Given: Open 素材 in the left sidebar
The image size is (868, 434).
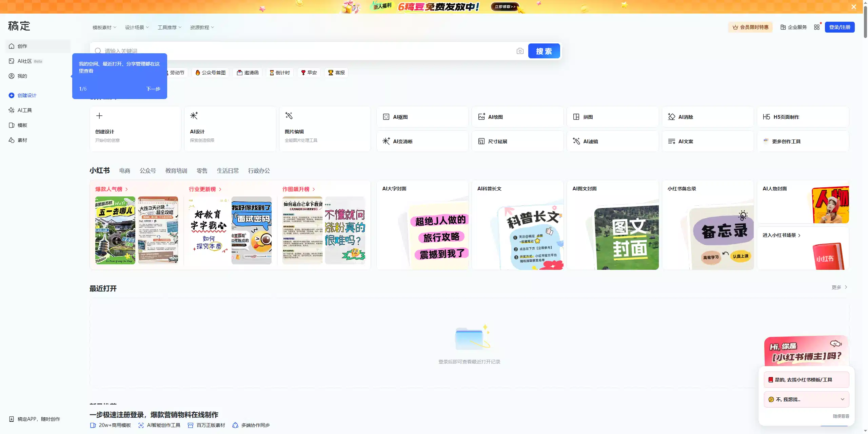Looking at the screenshot, I should (x=22, y=140).
